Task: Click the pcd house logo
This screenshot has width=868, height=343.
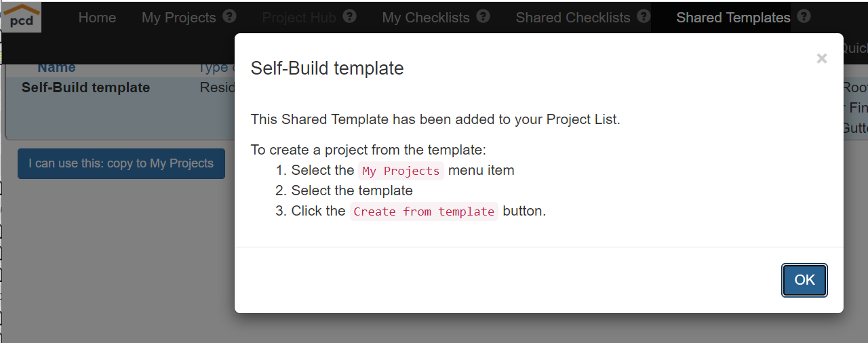Action: tap(22, 17)
